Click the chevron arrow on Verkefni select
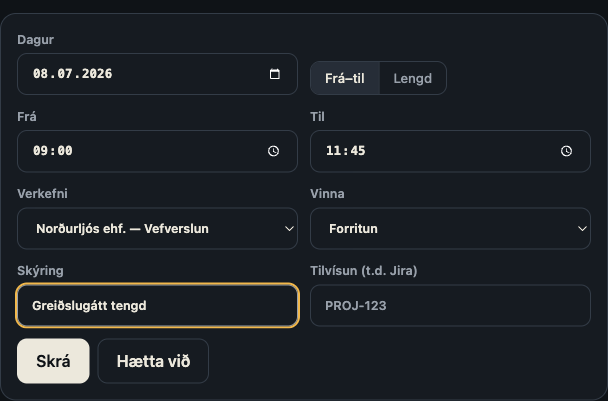The image size is (608, 401). click(289, 229)
